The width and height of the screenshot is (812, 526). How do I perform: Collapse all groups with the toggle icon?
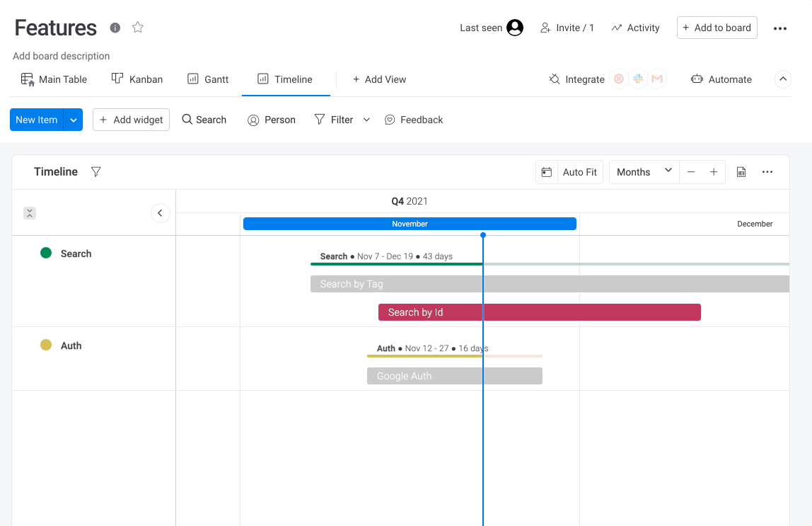tap(30, 213)
